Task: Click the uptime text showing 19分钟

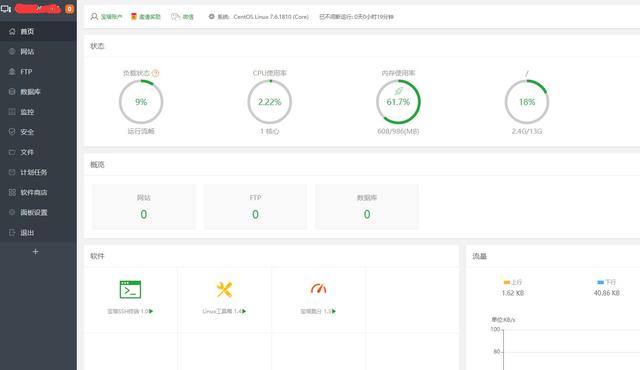Action: click(356, 17)
